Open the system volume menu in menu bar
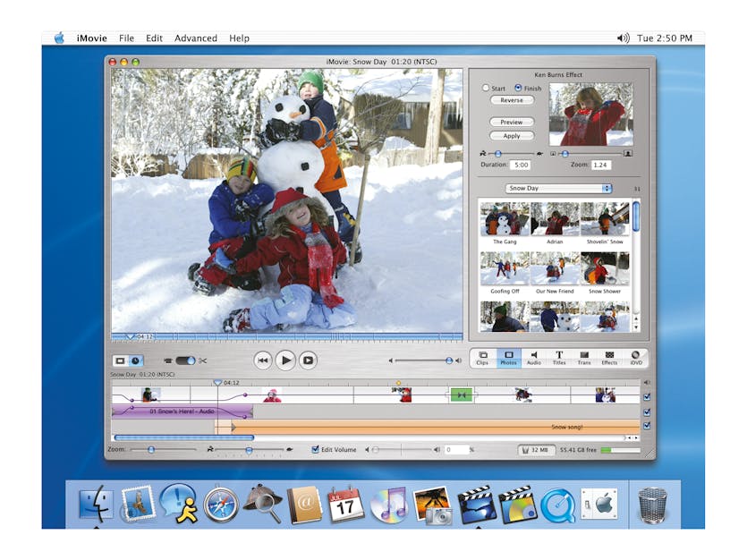 (x=623, y=38)
